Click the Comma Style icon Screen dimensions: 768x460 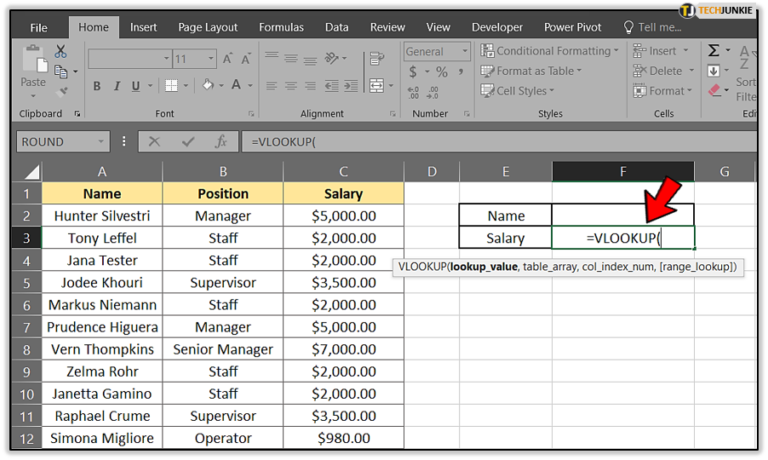(460, 72)
